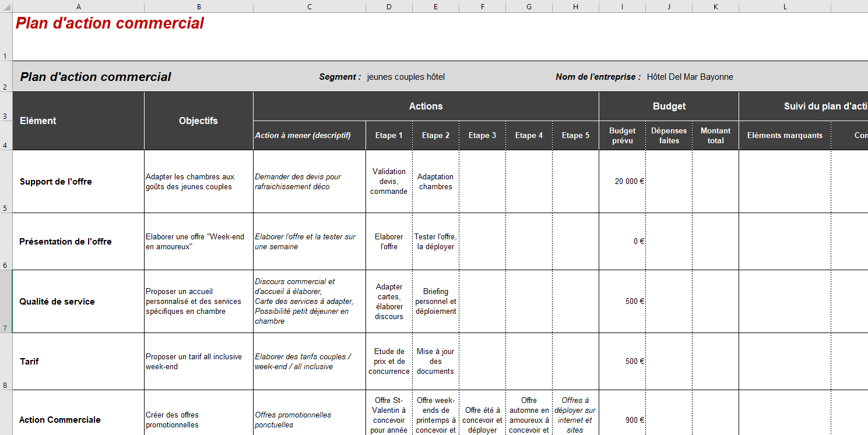Click the 'Objectifs' header cell

(x=199, y=121)
